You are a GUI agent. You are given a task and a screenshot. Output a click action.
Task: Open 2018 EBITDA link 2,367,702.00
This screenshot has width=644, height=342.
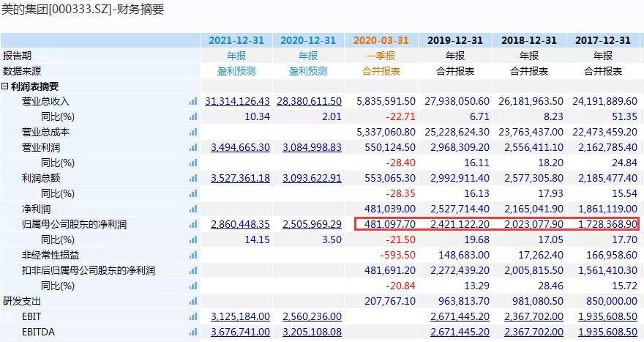point(533,332)
